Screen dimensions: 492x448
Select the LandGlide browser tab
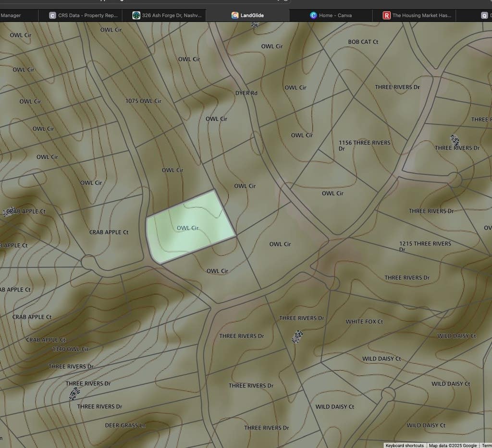tap(247, 15)
